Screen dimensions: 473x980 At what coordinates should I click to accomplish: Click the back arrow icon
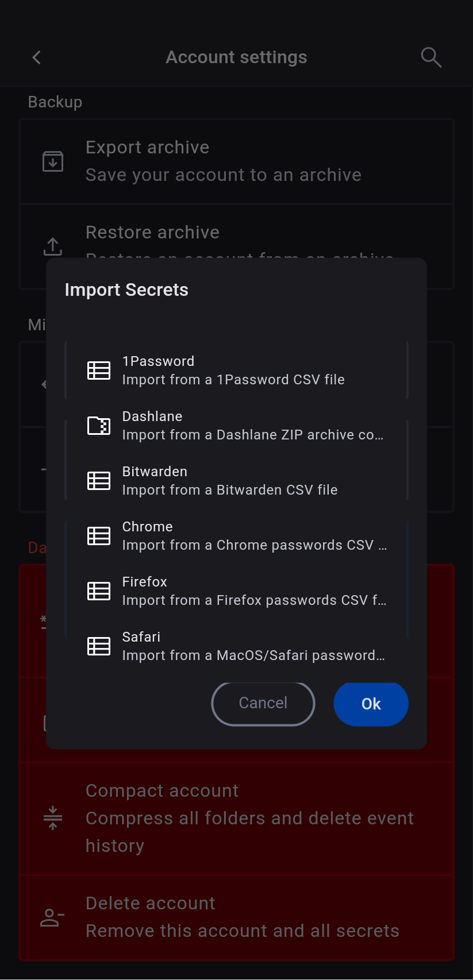[x=37, y=57]
